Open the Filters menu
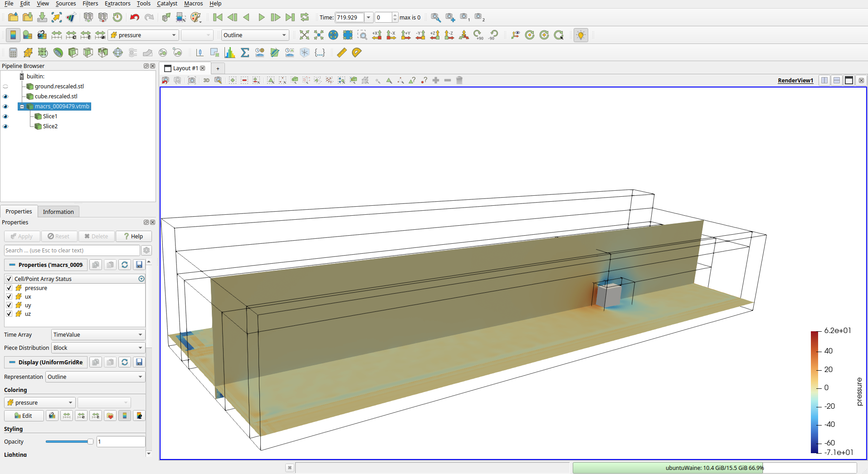This screenshot has width=868, height=474. [90, 4]
